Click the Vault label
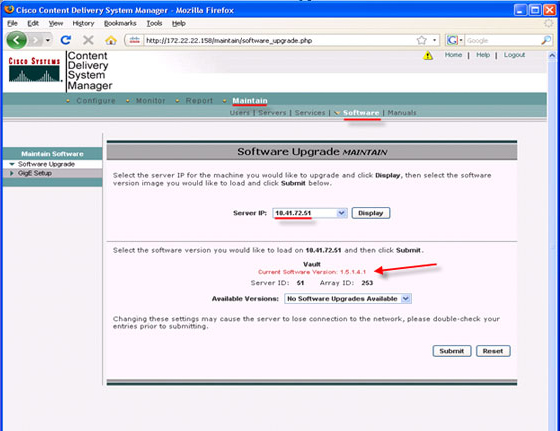 click(x=311, y=264)
